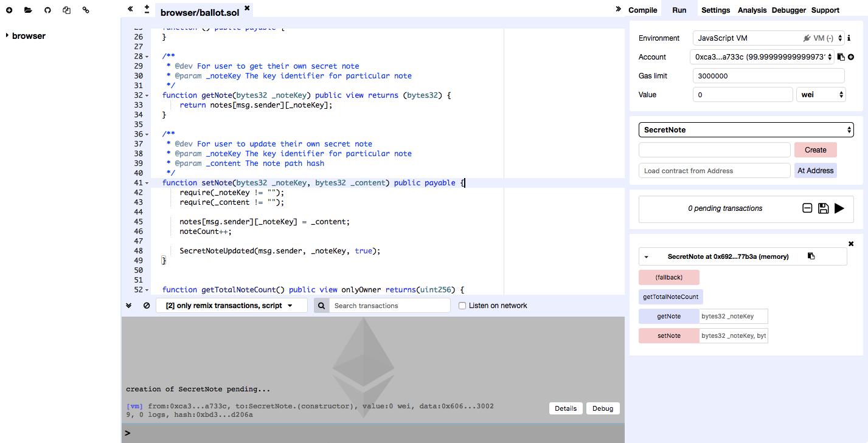Remove the SecretNote instance with x

(851, 244)
